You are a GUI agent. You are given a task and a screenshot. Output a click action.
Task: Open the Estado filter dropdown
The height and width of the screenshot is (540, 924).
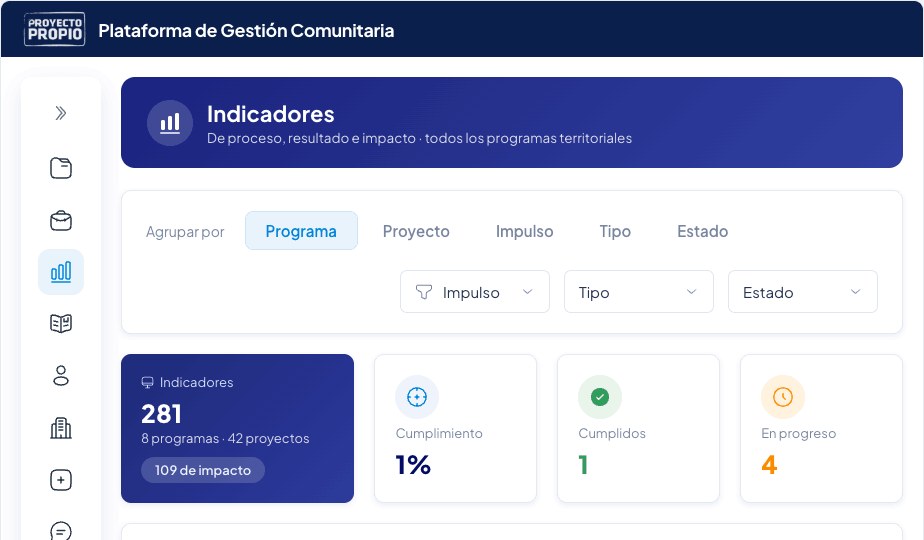coord(803,291)
